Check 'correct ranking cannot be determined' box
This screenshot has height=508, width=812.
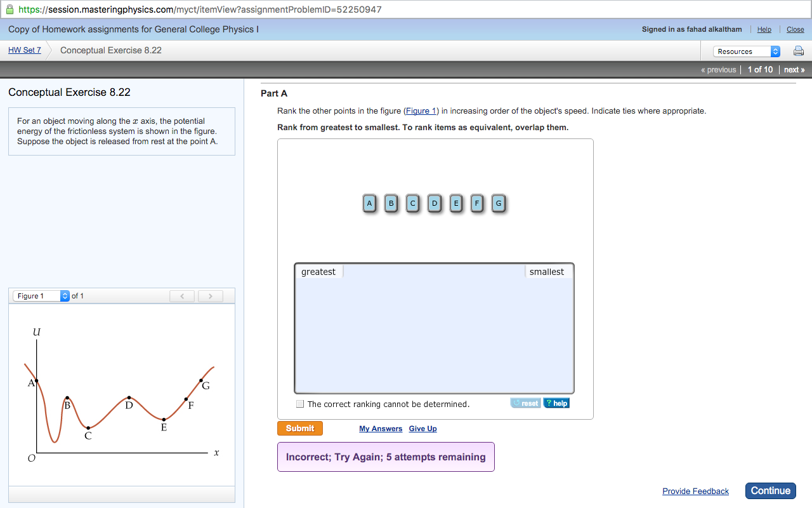(300, 404)
